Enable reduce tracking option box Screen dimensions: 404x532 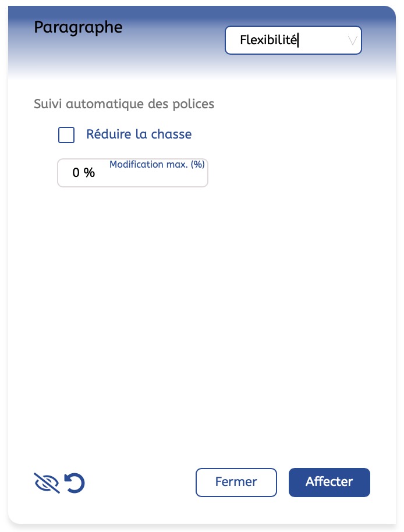tap(66, 135)
